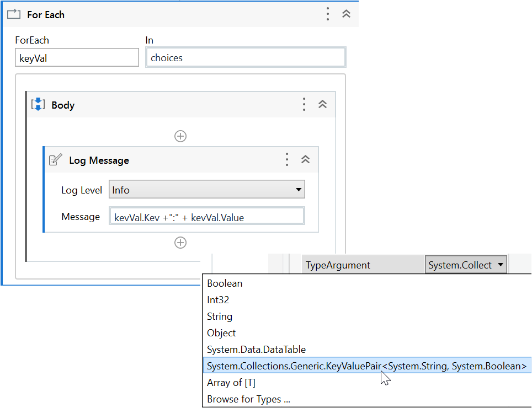The height and width of the screenshot is (408, 532).
Task: Open the Body options menu (three dots)
Action: coord(304,105)
